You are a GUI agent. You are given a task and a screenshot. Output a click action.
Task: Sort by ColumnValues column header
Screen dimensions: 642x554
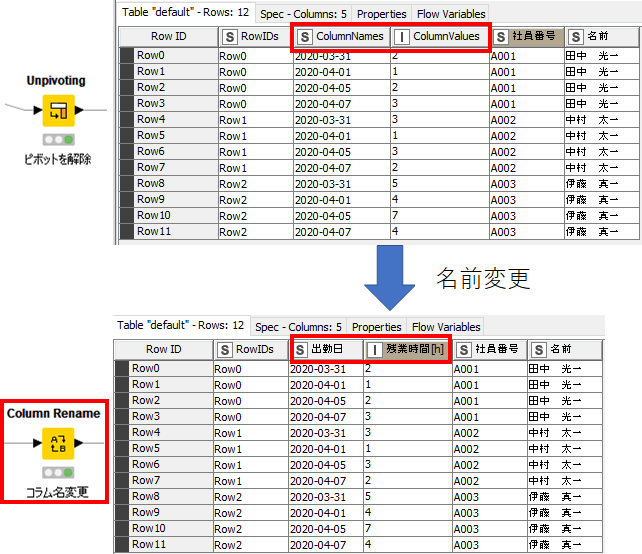click(440, 36)
